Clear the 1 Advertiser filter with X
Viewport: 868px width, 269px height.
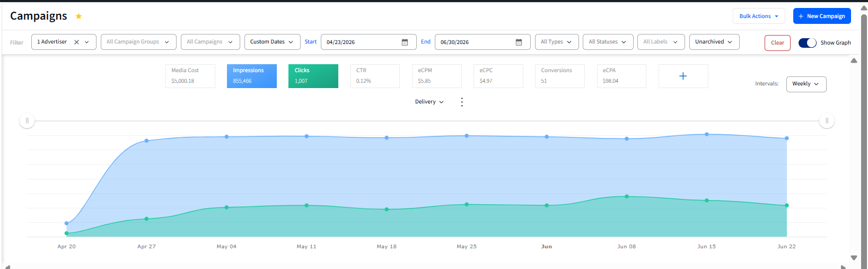[x=76, y=42]
